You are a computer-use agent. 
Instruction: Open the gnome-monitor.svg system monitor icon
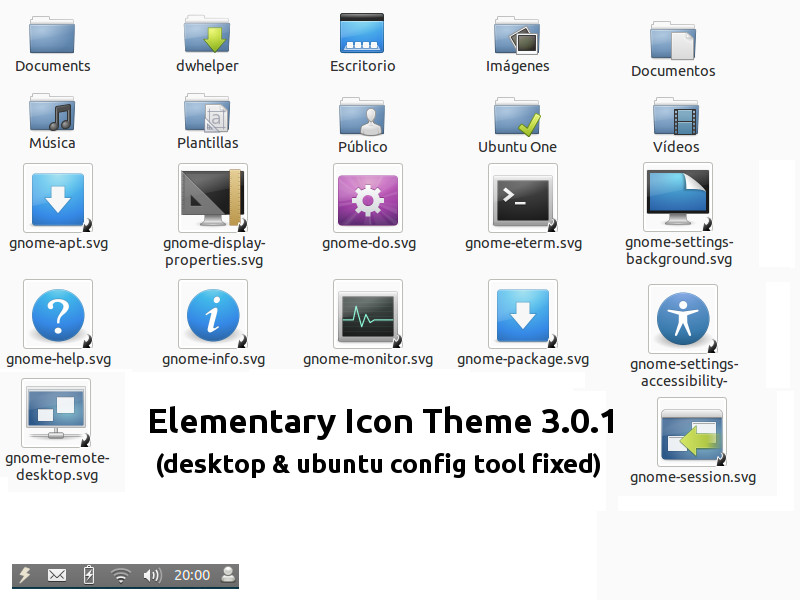tap(367, 314)
